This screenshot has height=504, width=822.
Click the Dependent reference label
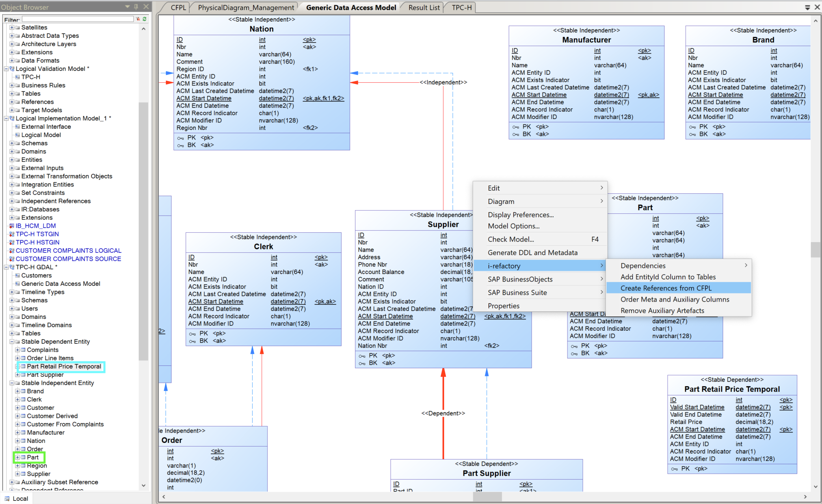click(443, 413)
